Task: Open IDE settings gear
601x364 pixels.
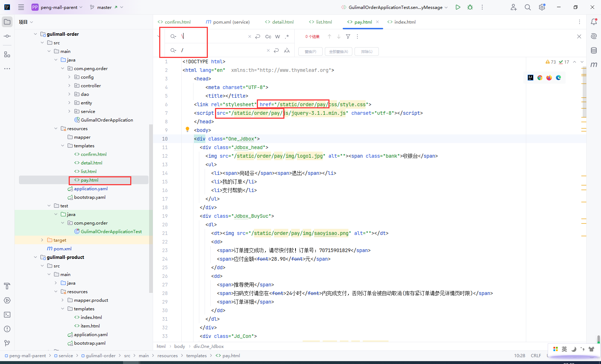Action: point(542,7)
